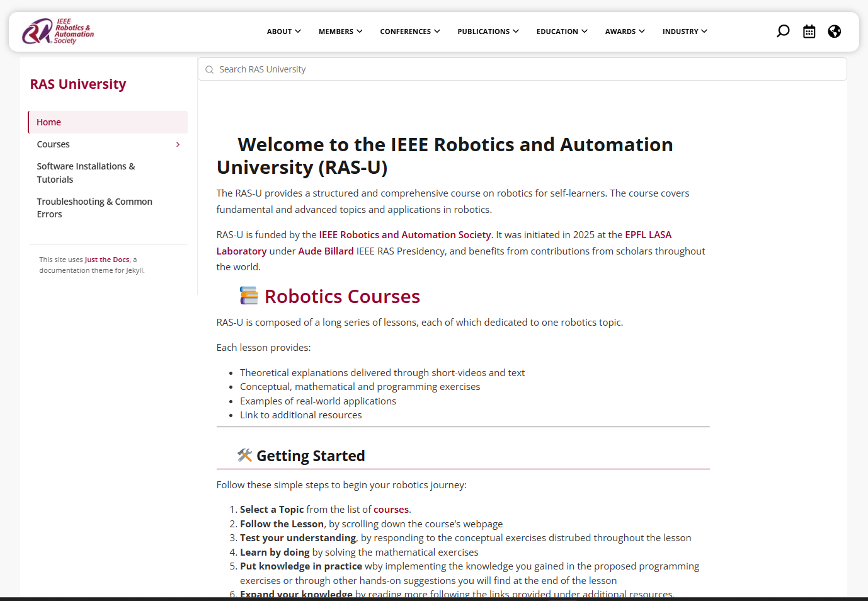The width and height of the screenshot is (868, 601).
Task: Click the RAS University sidebar title
Action: click(78, 84)
